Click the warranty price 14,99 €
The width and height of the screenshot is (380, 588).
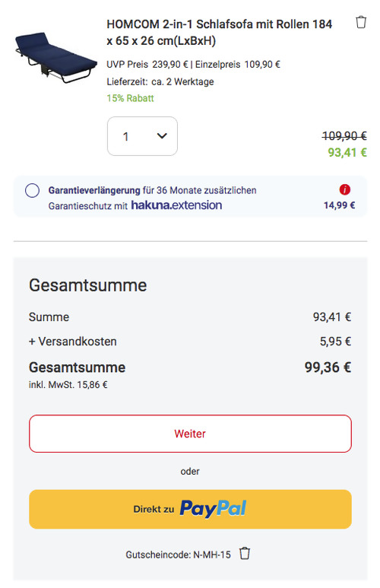pos(340,205)
